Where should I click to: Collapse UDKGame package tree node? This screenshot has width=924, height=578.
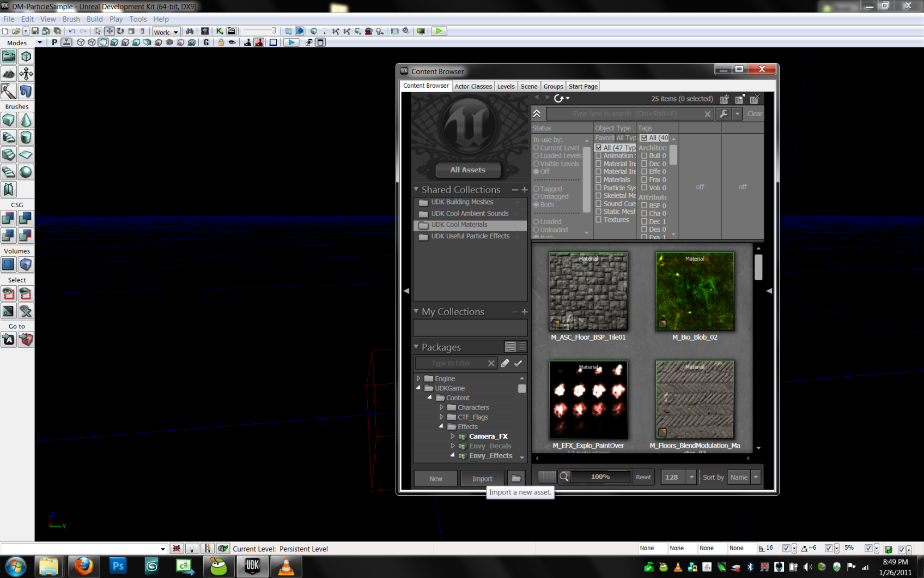(418, 388)
